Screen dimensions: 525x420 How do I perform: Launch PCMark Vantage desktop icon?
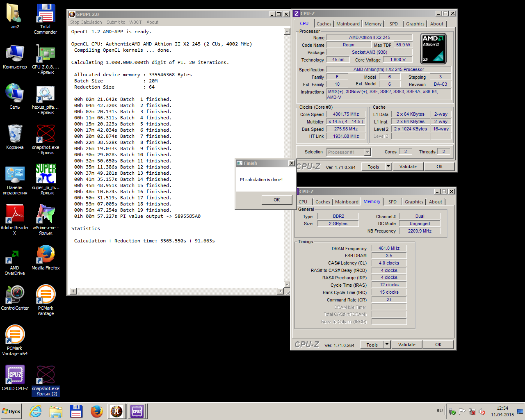(46, 294)
